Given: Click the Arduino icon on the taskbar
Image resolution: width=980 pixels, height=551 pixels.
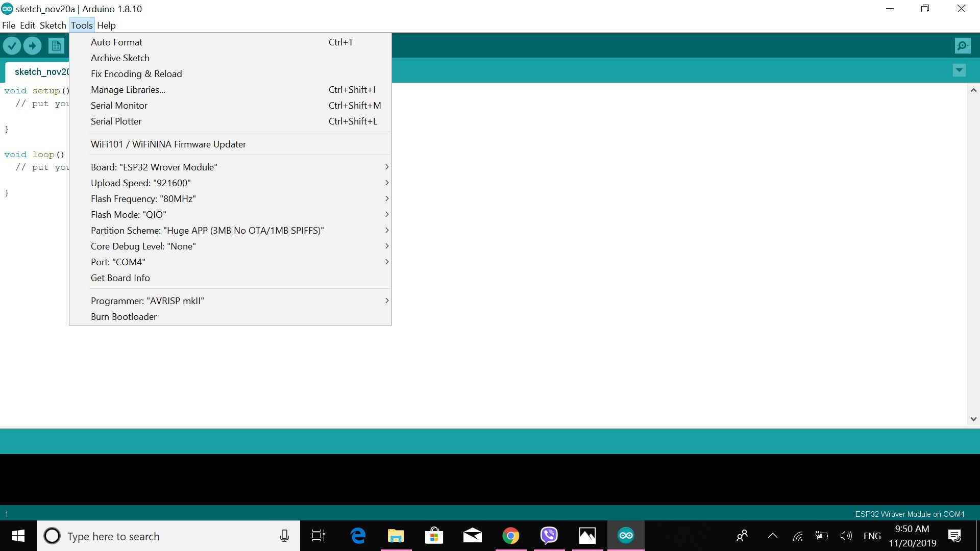Looking at the screenshot, I should point(626,536).
